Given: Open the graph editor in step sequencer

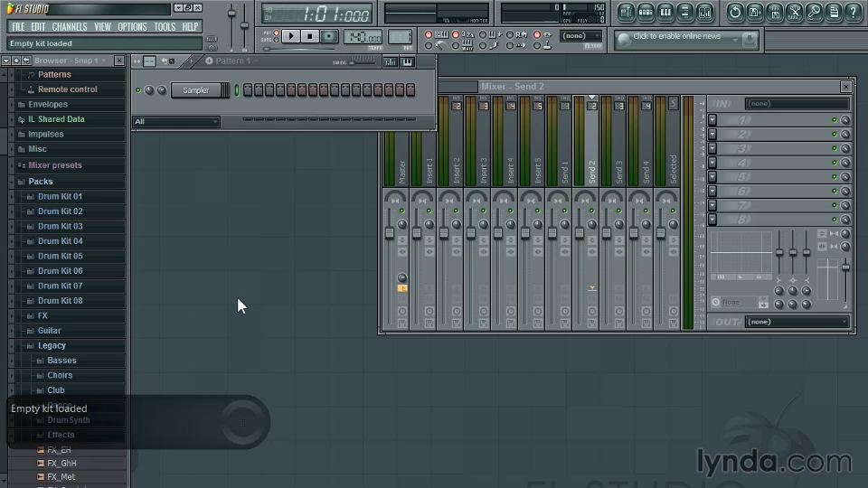Looking at the screenshot, I should point(390,61).
